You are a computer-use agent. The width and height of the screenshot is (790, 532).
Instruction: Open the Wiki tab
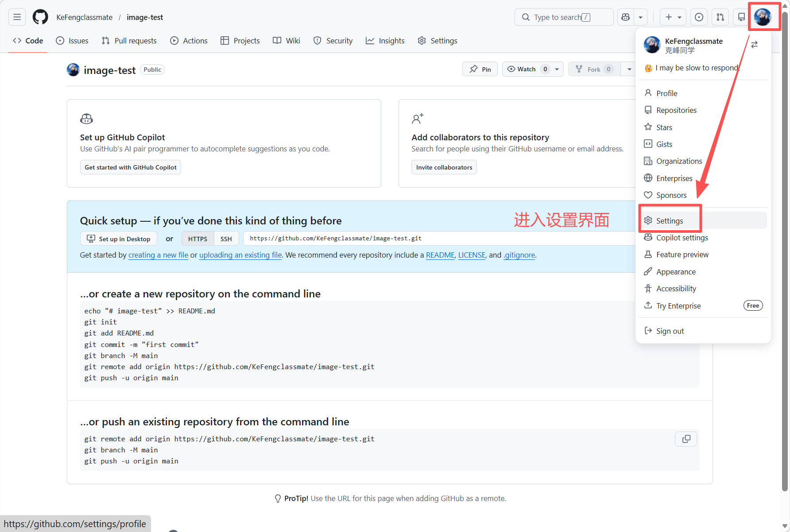[x=287, y=41]
